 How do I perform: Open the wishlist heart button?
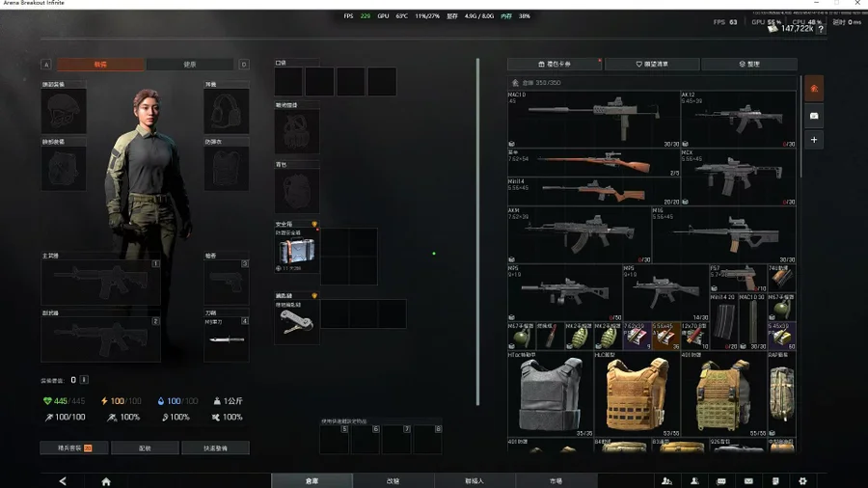pos(652,65)
